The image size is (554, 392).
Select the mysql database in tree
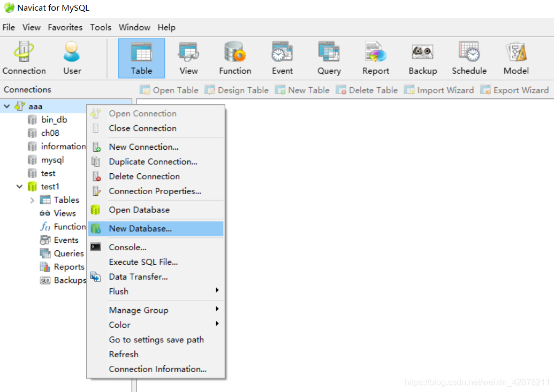point(52,160)
